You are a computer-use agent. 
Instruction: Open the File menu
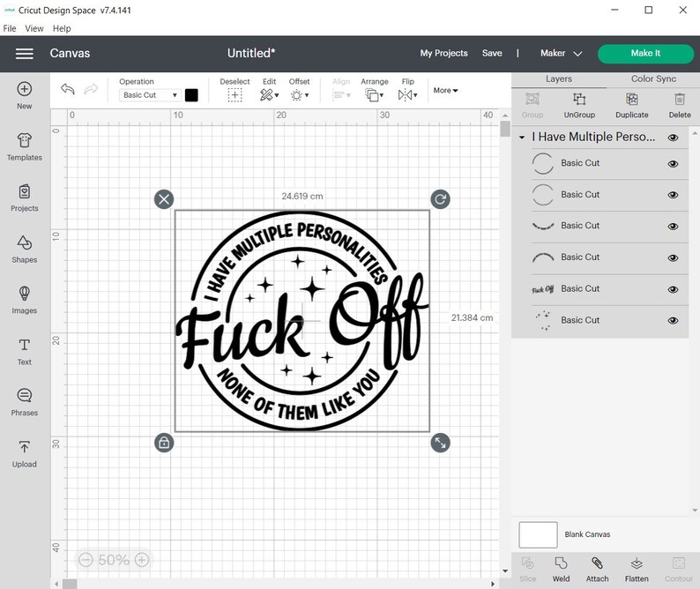click(10, 28)
